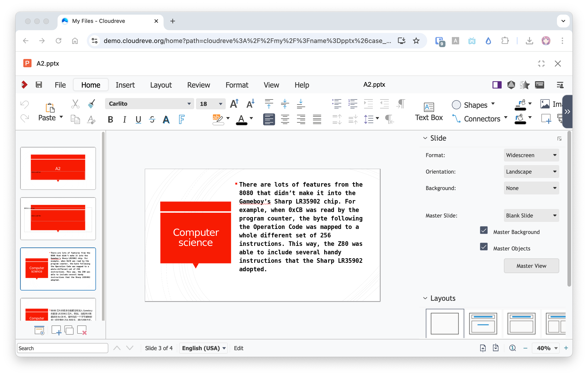Click the Save document icon

(39, 85)
